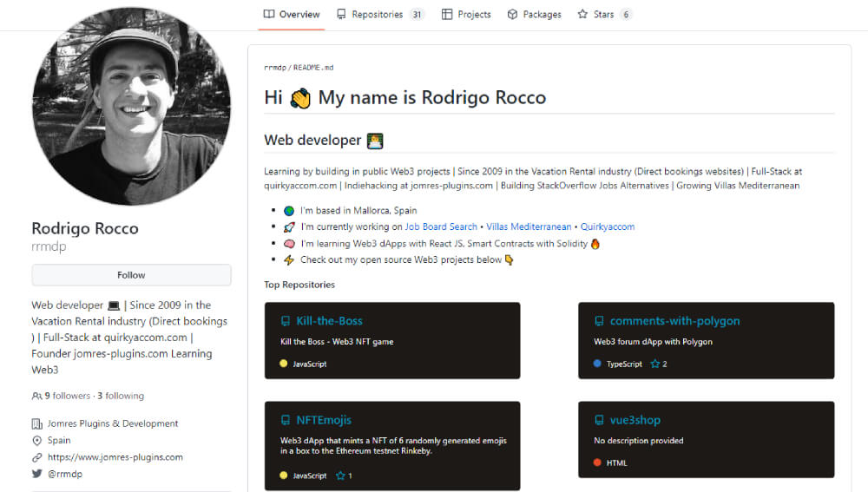Click the star icon on comments-with-polygon card
Image resolution: width=868 pixels, height=492 pixels.
point(655,364)
